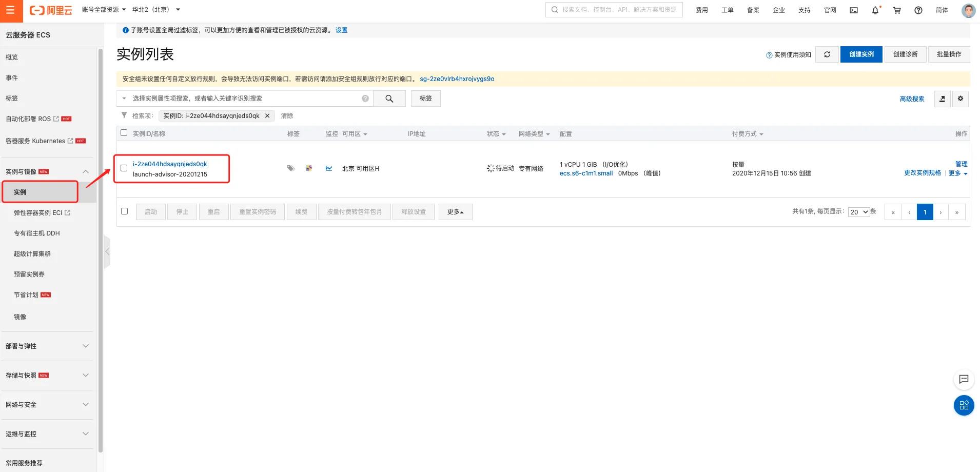Open the hamburger navigation menu
The width and height of the screenshot is (980, 472).
tap(11, 11)
